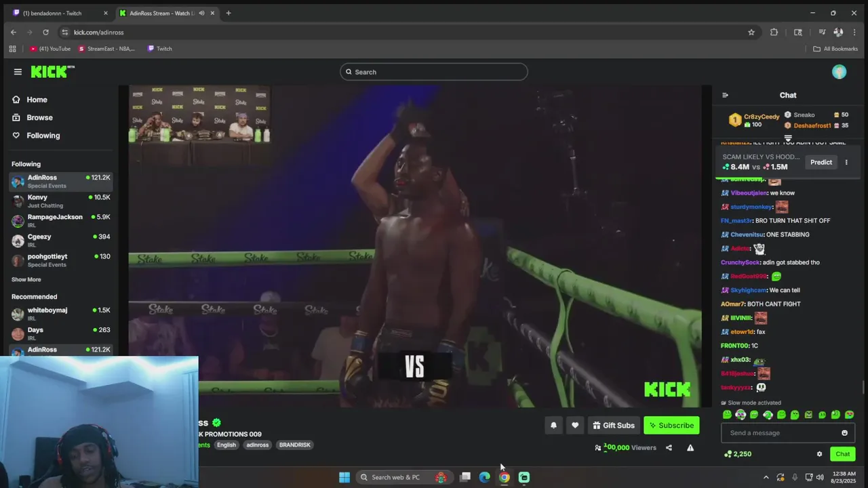Show hidden system tray icons
The height and width of the screenshot is (488, 868).
(766, 477)
